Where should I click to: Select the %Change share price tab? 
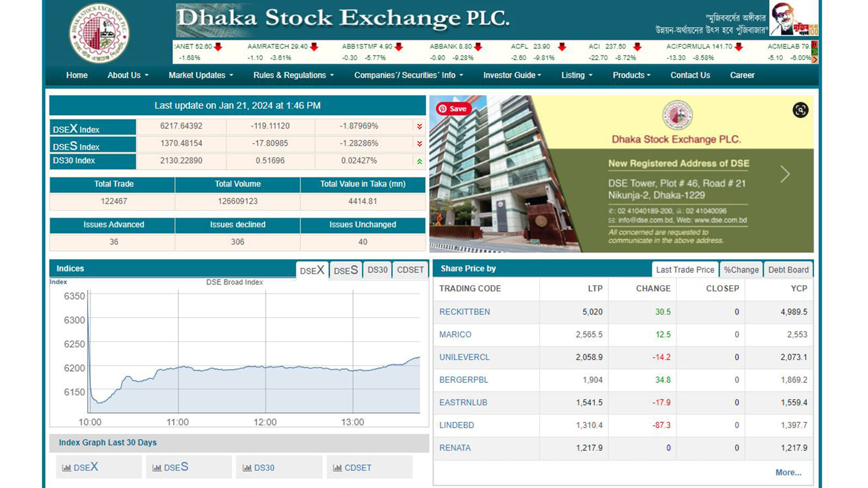(x=741, y=269)
